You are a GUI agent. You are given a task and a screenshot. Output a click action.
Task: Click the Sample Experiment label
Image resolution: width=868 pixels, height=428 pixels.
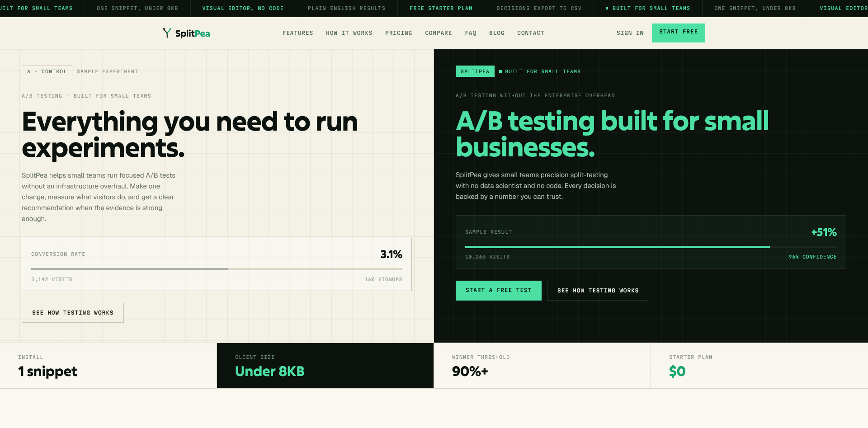(x=108, y=71)
